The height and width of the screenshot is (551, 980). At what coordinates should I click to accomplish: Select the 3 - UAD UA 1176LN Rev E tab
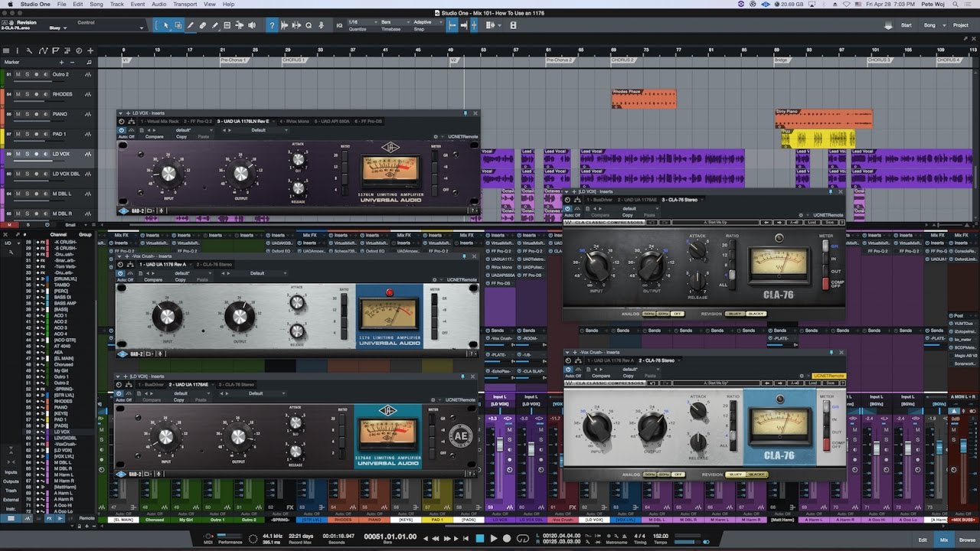coord(243,121)
